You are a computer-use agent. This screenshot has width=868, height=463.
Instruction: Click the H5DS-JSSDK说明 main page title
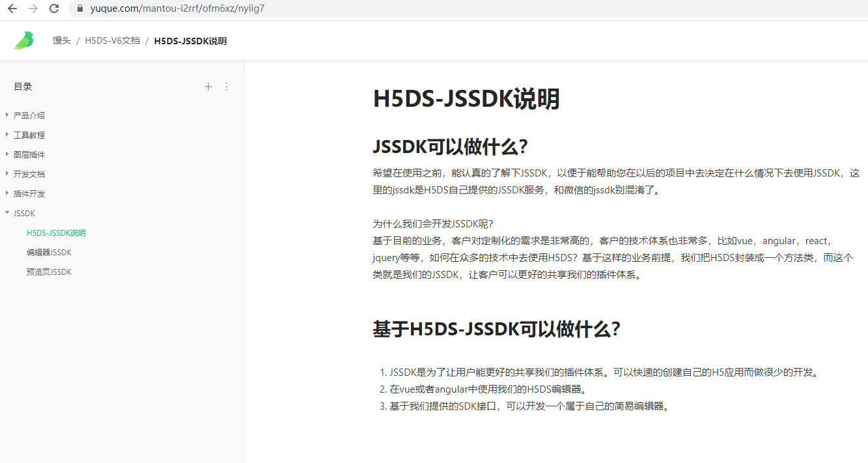point(466,100)
